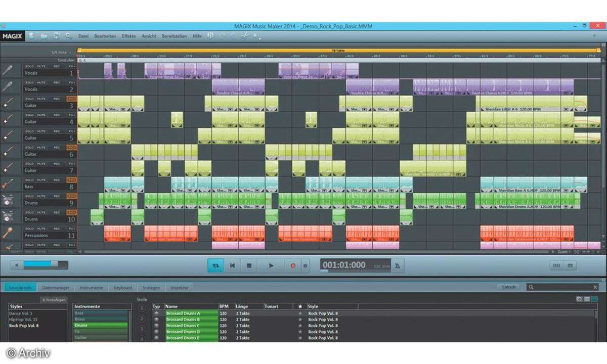
Task: Click the new project icon in toolbar
Action: coord(31,36)
